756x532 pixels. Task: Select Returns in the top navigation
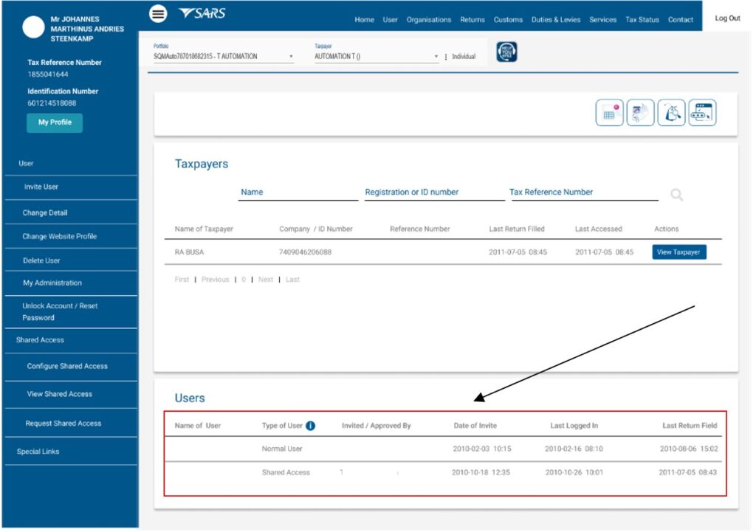[472, 20]
